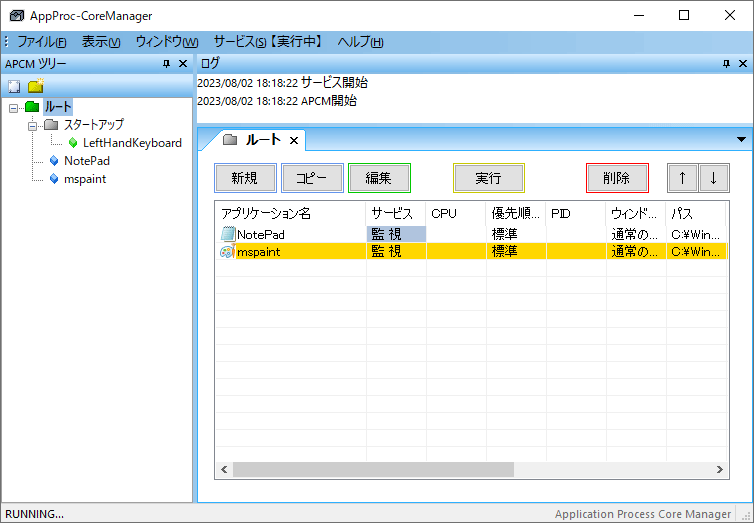Click 監視 service cell in NotePad row
The image size is (754, 523).
tap(396, 234)
